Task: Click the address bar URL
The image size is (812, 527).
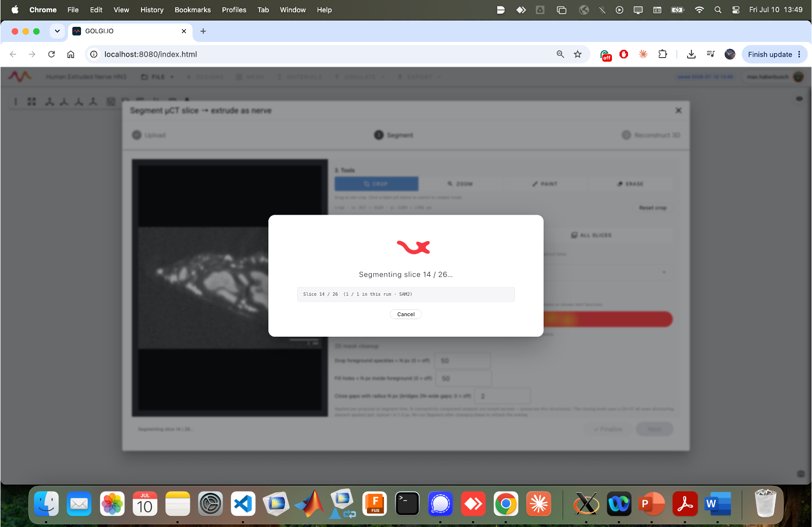Action: (x=151, y=54)
